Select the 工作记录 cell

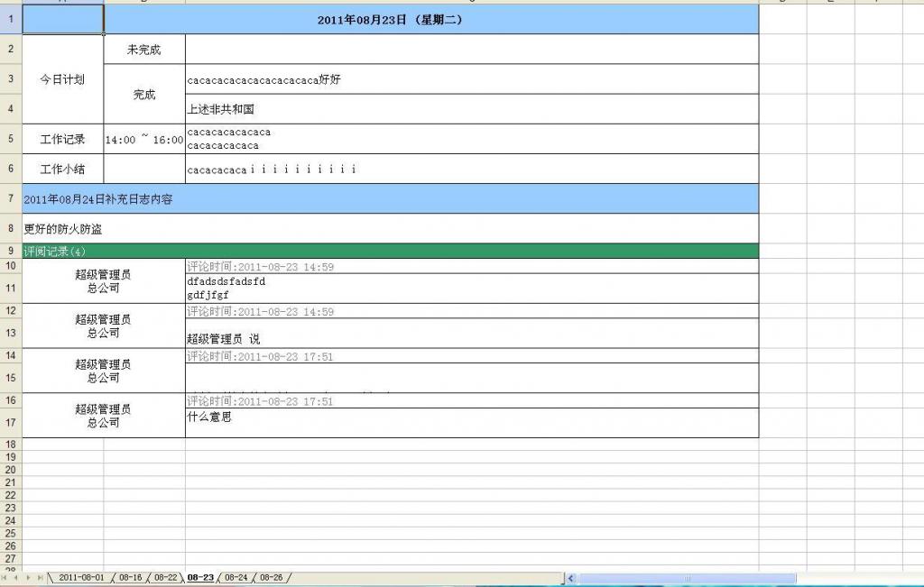(x=62, y=138)
